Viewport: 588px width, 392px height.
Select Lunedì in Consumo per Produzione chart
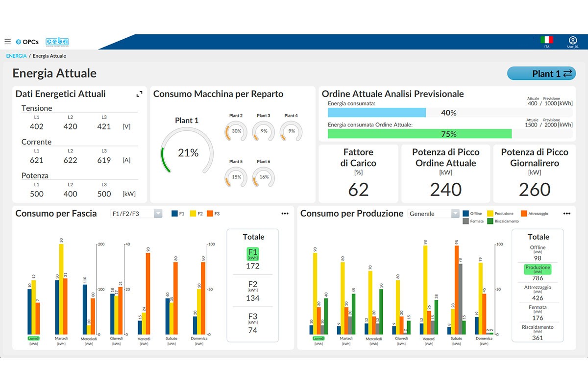(x=318, y=338)
